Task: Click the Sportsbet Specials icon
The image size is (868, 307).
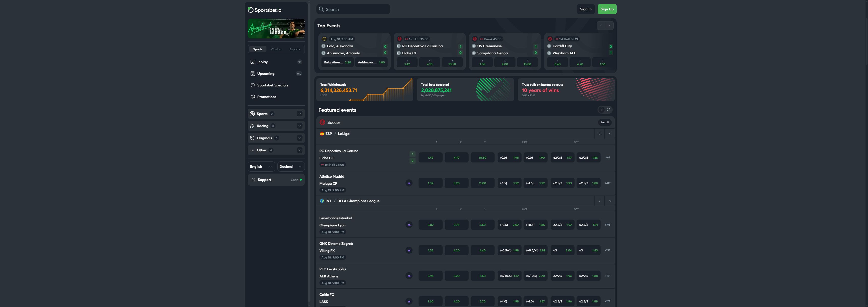Action: pyautogui.click(x=253, y=85)
